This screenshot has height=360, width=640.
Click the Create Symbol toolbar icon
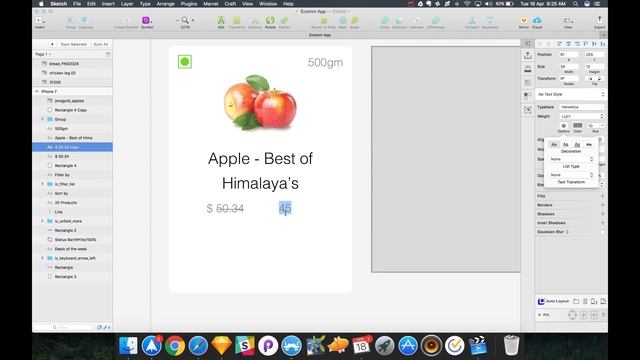126,20
